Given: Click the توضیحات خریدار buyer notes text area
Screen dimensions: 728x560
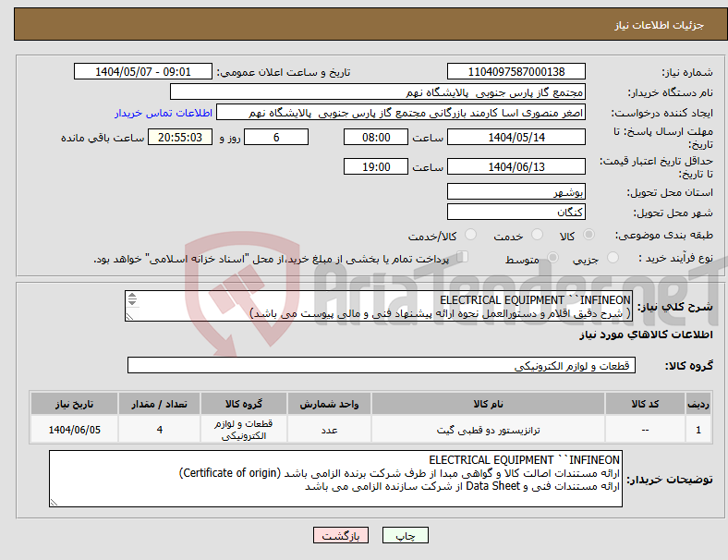Looking at the screenshot, I should [335, 479].
